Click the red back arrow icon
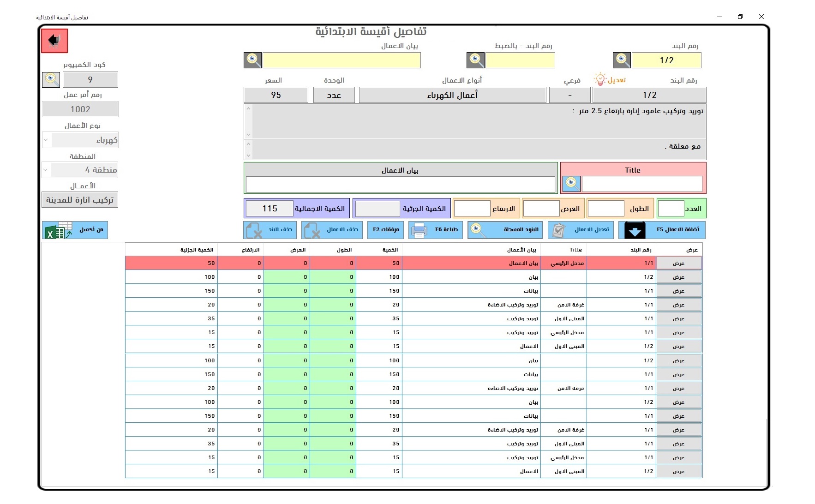The width and height of the screenshot is (815, 504). coord(54,41)
